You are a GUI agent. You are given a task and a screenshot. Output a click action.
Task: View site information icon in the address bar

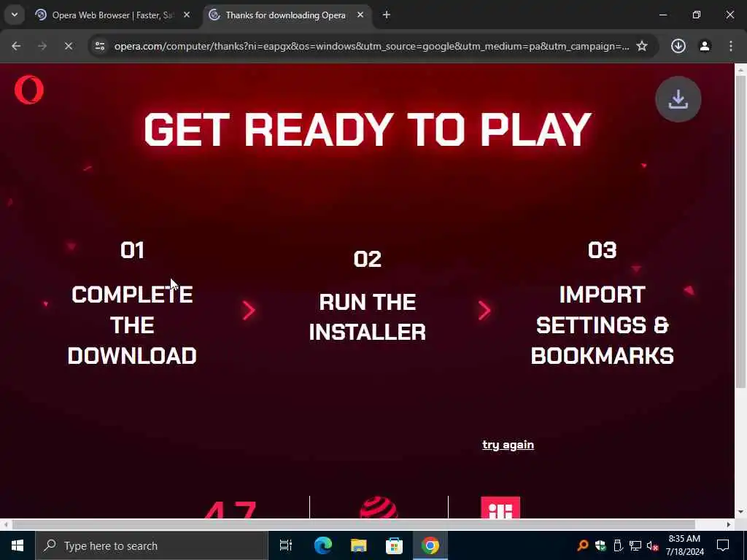[99, 46]
